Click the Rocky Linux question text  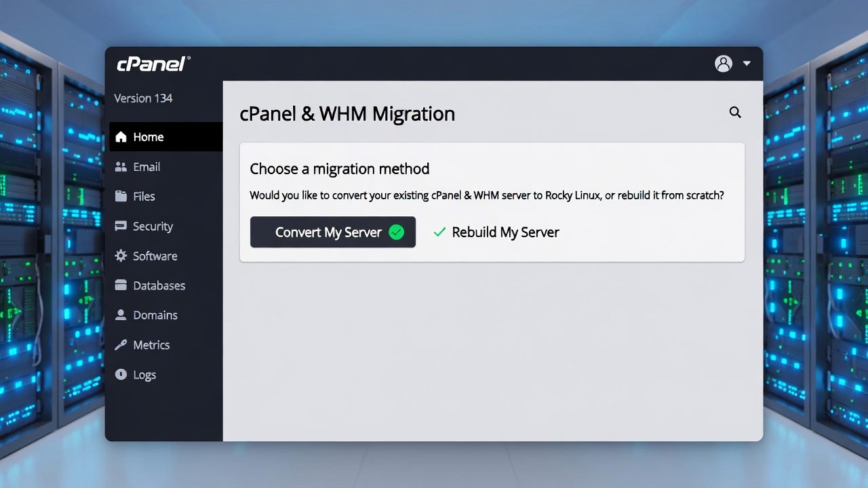(x=487, y=195)
